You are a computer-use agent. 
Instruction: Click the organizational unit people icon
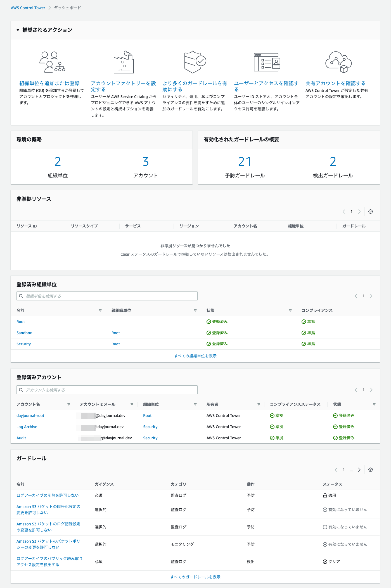(x=52, y=62)
